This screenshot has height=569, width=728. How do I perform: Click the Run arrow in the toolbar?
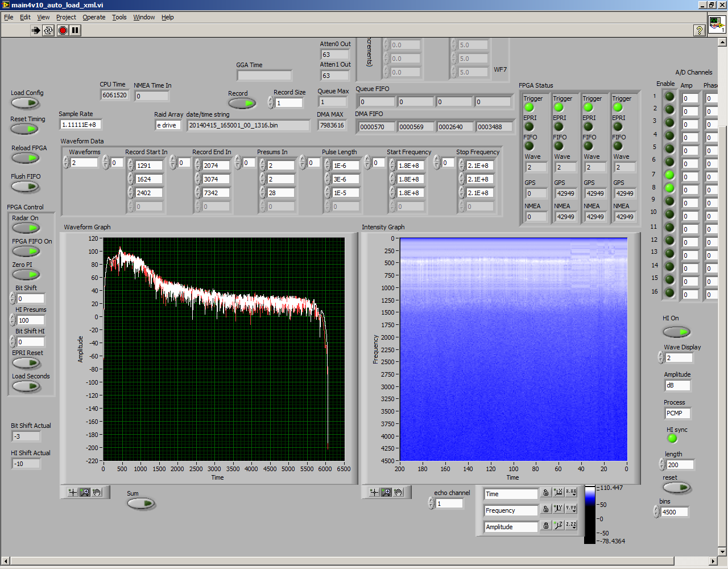pyautogui.click(x=36, y=31)
